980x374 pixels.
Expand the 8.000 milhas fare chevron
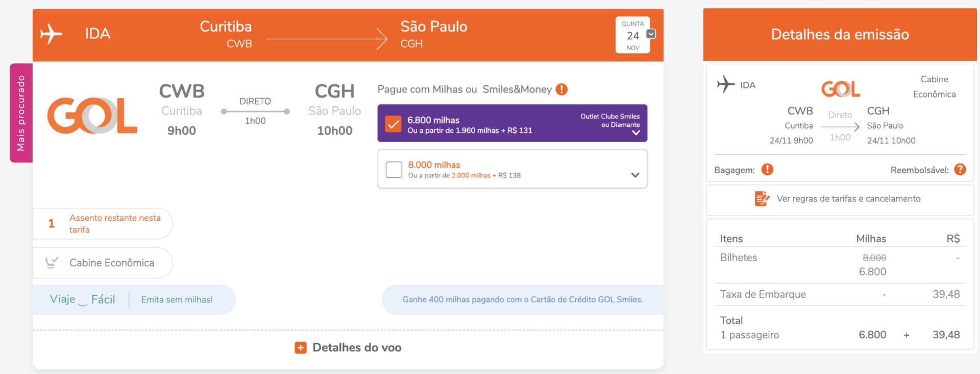tap(635, 175)
